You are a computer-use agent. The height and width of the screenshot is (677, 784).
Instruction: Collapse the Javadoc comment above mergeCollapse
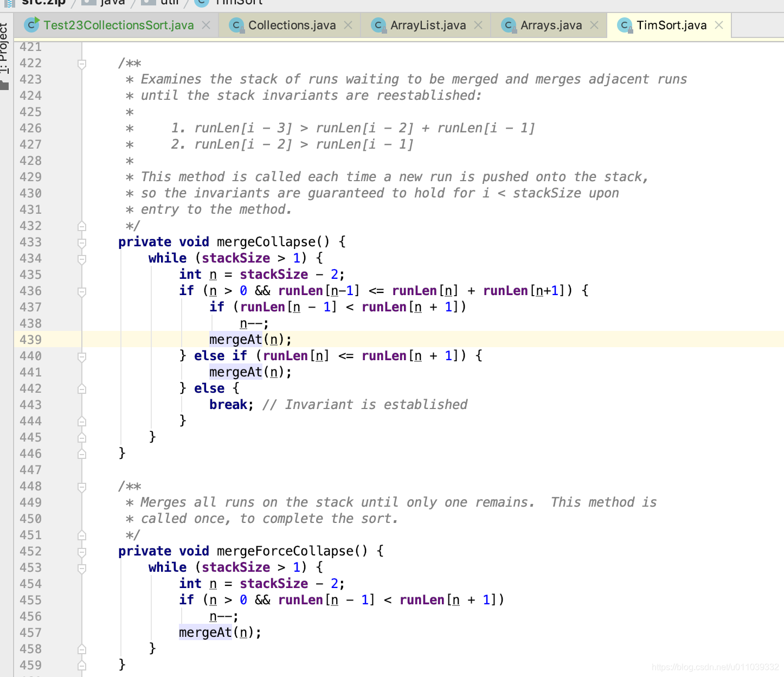tap(82, 63)
